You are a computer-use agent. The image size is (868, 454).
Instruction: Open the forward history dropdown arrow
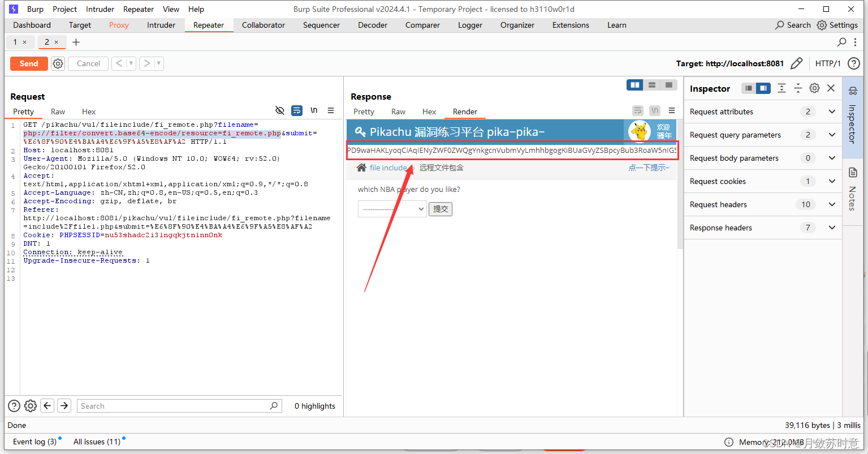[159, 63]
